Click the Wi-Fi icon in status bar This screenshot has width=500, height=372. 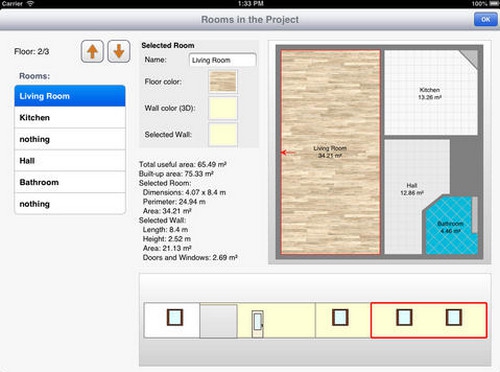tap(31, 4)
